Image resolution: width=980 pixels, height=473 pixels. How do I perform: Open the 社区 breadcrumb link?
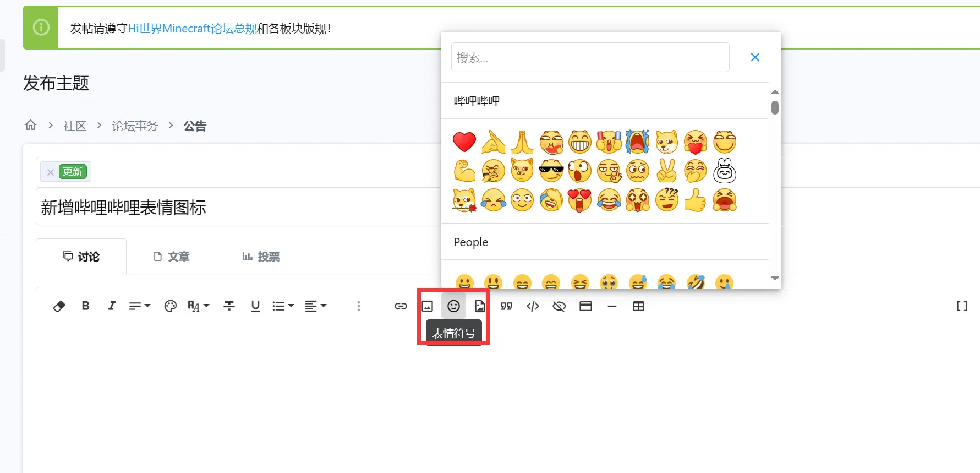coord(75,126)
